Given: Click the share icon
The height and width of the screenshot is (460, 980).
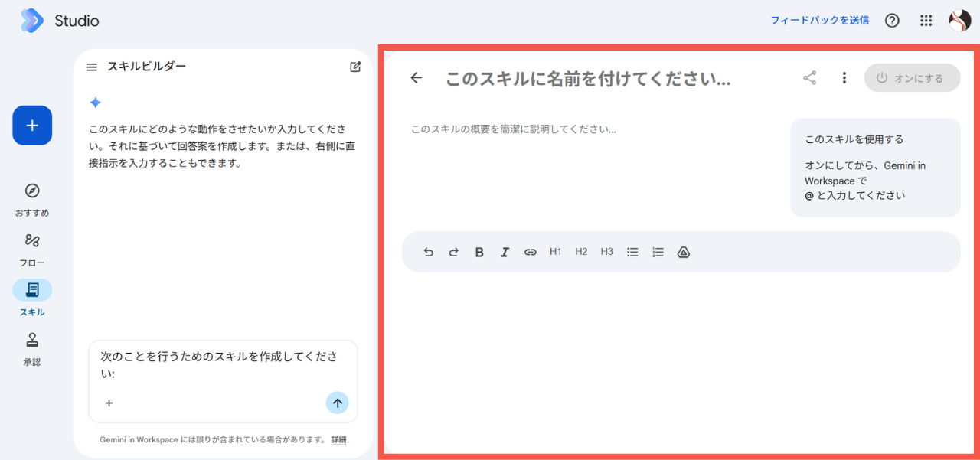Looking at the screenshot, I should coord(810,78).
